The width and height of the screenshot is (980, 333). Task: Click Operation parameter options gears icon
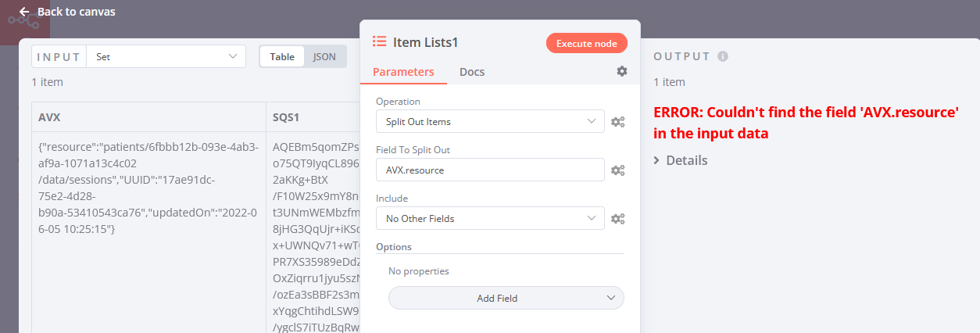[x=617, y=122]
